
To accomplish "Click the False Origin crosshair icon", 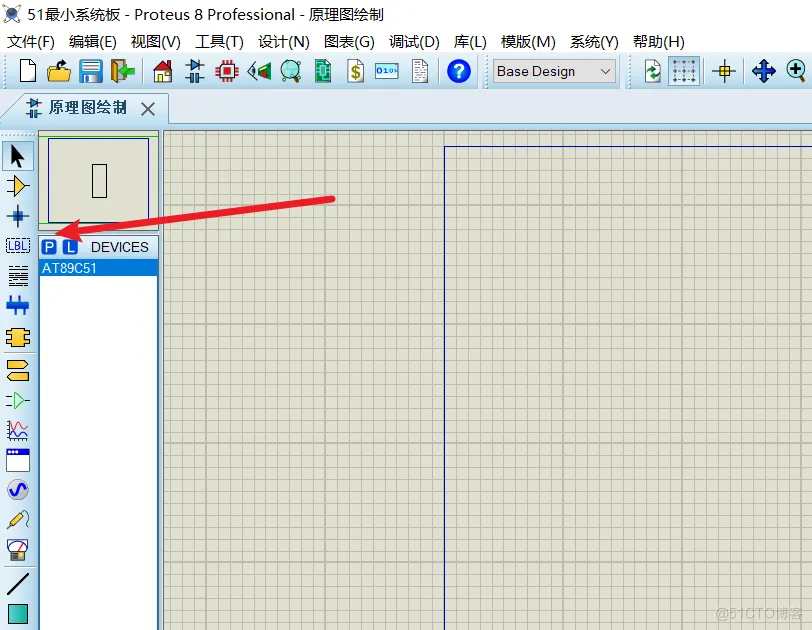I will coord(724,71).
